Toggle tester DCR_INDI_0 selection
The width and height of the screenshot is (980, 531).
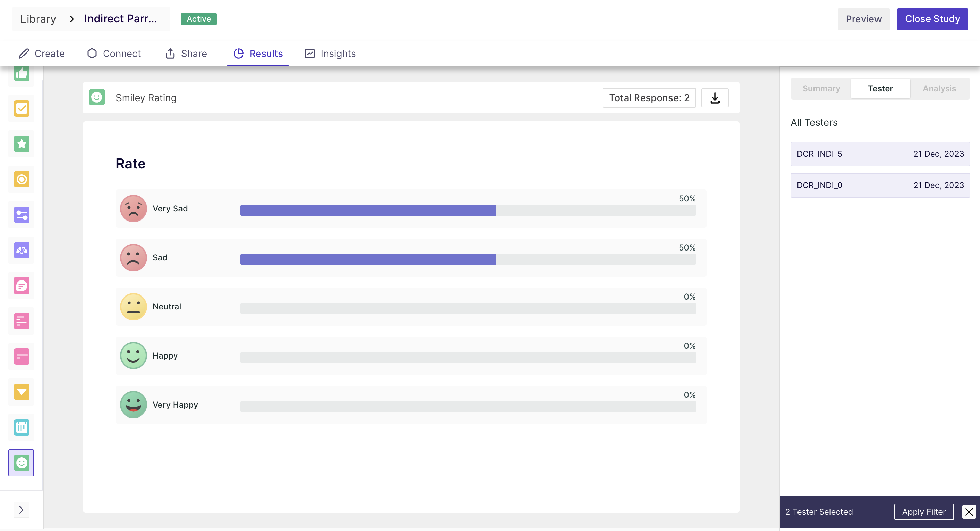pos(880,185)
